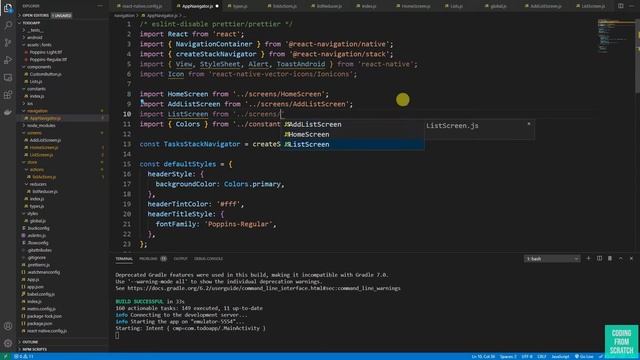The width and height of the screenshot is (640, 360).
Task: Open the Remote Explorer view
Action: coord(8,78)
